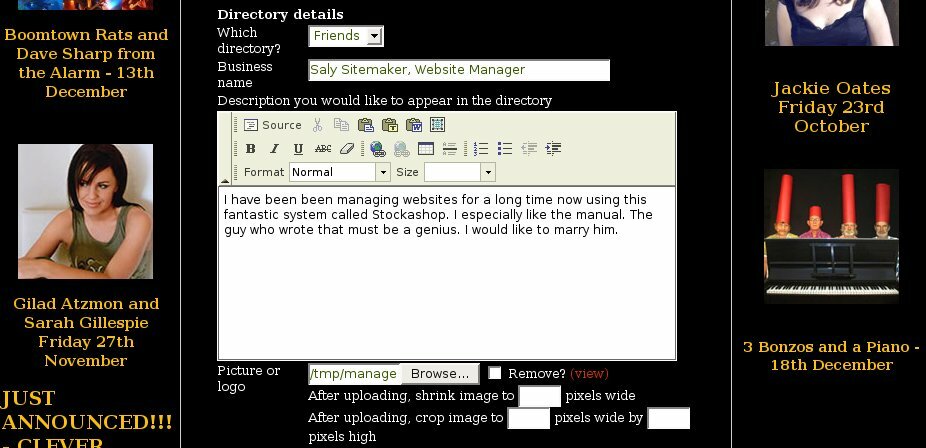Insert a numbered list
Screen dimensions: 926x448
[x=481, y=149]
